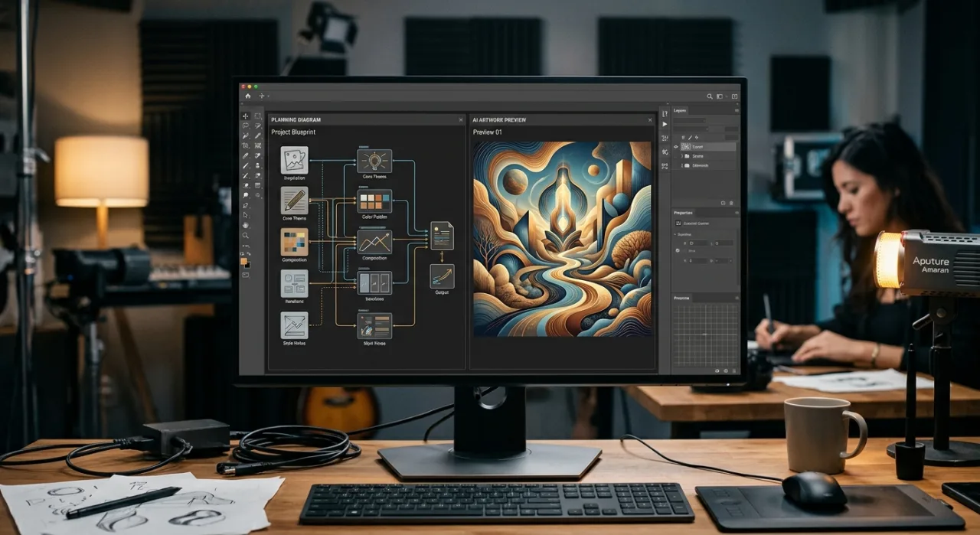Open the Move tool options dropdown arrow
Image resolution: width=980 pixels, height=535 pixels.
coord(268,96)
